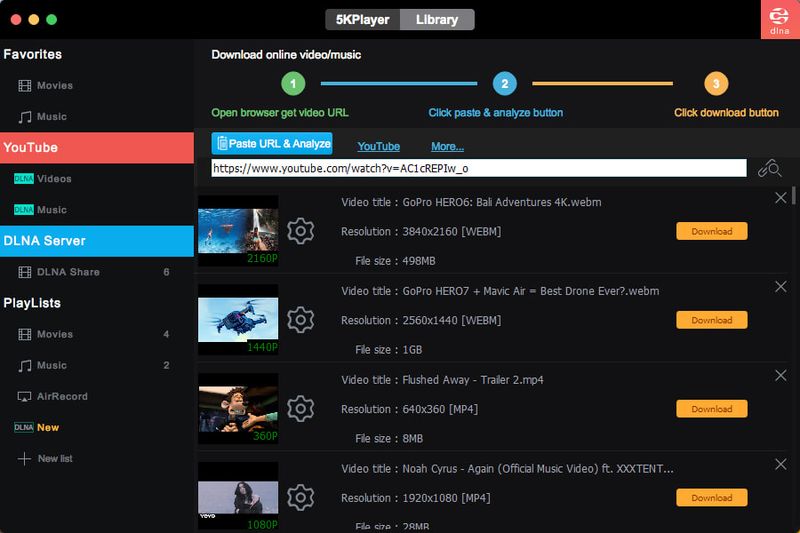The height and width of the screenshot is (533, 800).
Task: Click DLNA badge icon beside YouTube Music
Action: click(23, 210)
